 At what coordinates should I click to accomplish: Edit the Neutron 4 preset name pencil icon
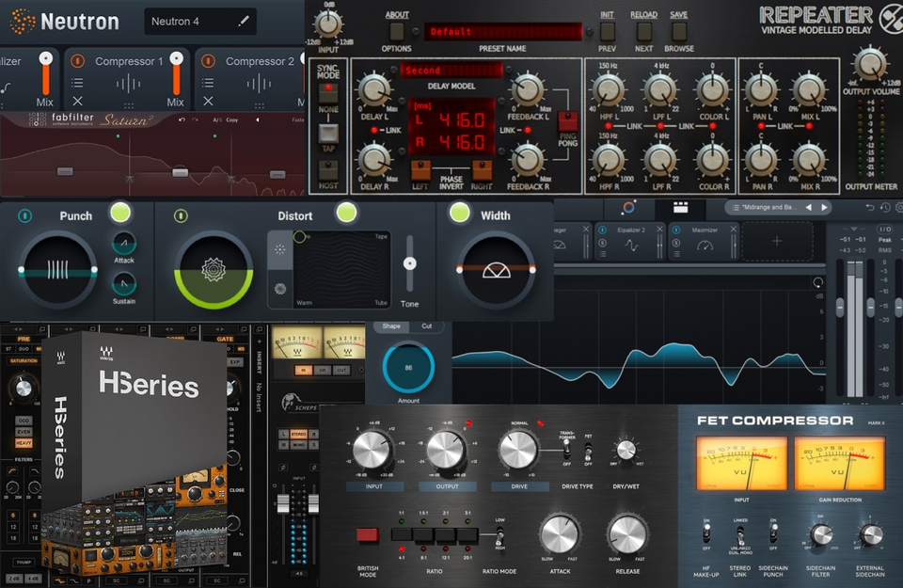coord(244,22)
